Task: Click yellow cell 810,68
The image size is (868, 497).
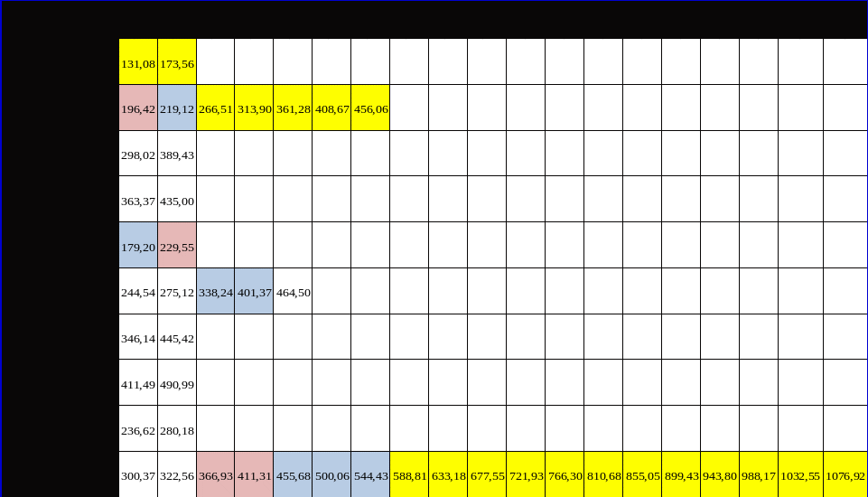Action: [x=603, y=474]
